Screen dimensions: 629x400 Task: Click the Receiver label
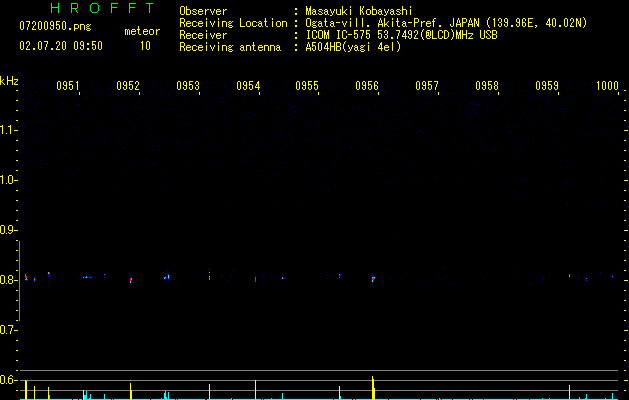pyautogui.click(x=203, y=35)
